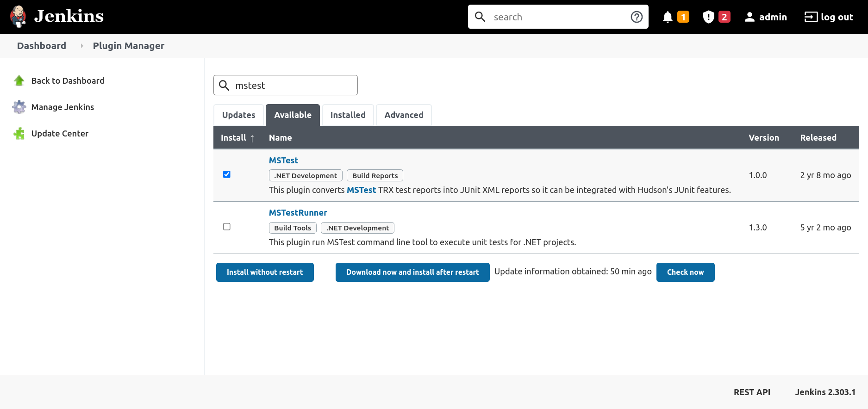Viewport: 868px width, 409px height.
Task: Click the green Back to Dashboard arrow icon
Action: (x=19, y=81)
